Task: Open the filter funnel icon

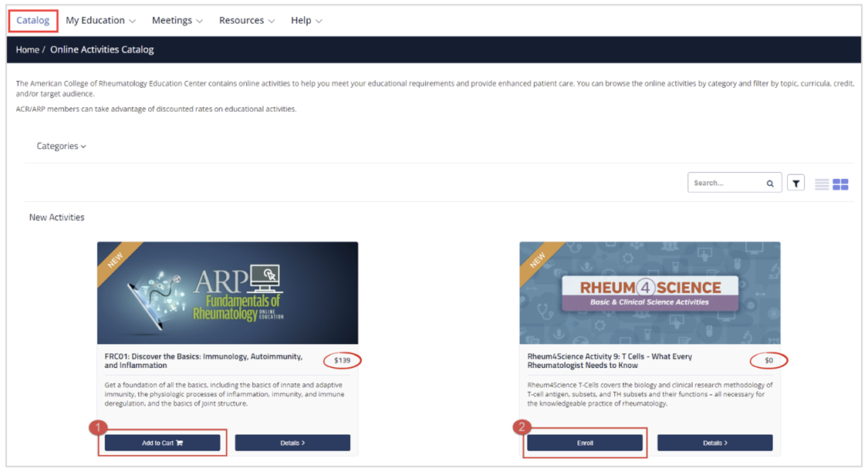Action: [x=796, y=183]
